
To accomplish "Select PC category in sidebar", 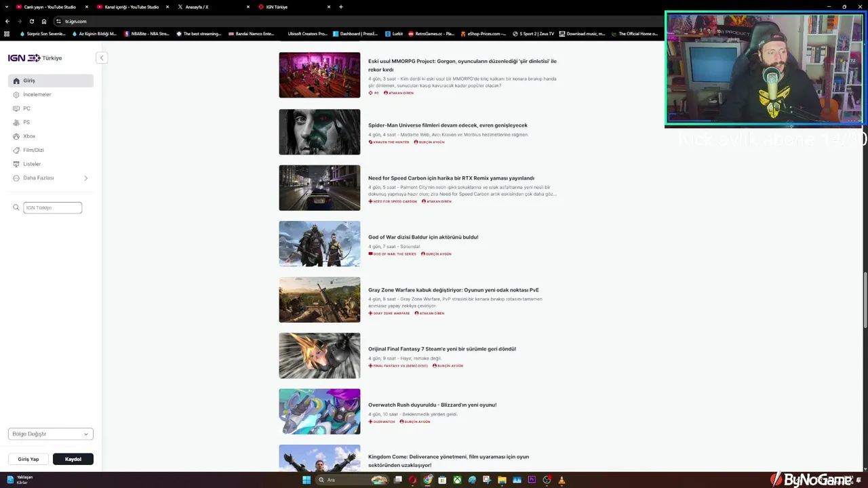I will 51,108.
